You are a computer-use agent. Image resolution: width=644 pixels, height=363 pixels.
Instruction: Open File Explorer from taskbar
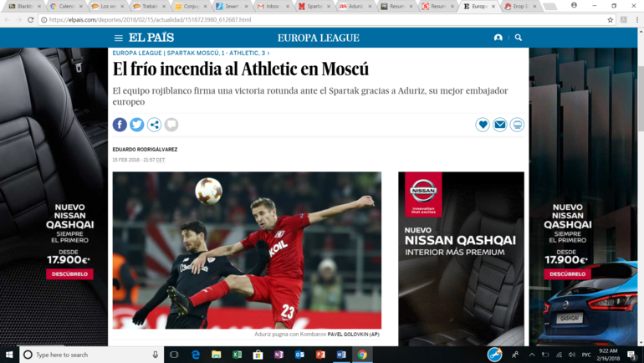pyautogui.click(x=217, y=355)
